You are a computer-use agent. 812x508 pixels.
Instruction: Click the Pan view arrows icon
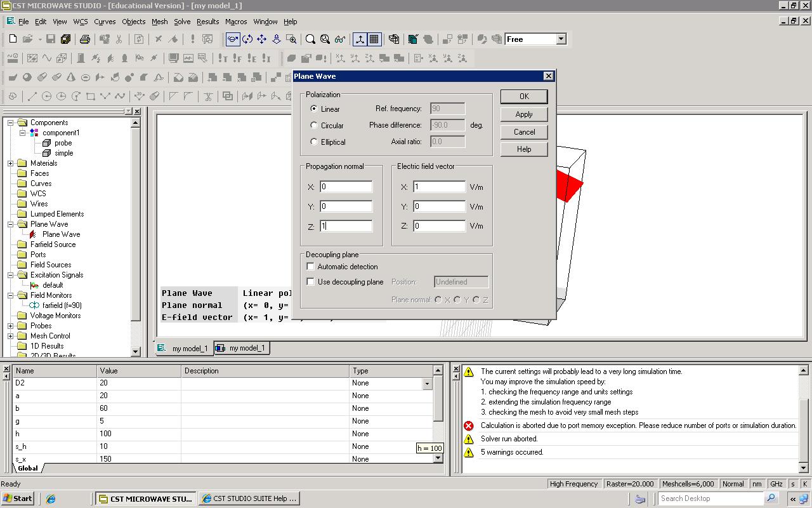[x=261, y=39]
